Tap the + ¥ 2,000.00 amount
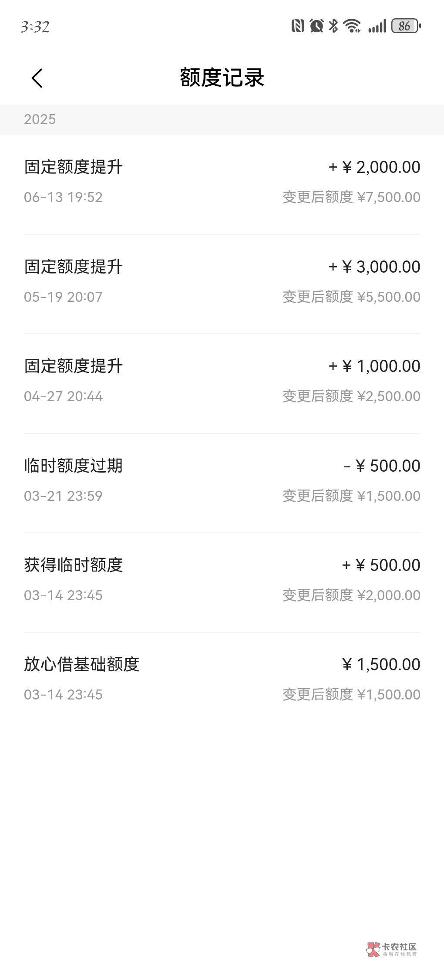This screenshot has height=980, width=444. pos(374,167)
